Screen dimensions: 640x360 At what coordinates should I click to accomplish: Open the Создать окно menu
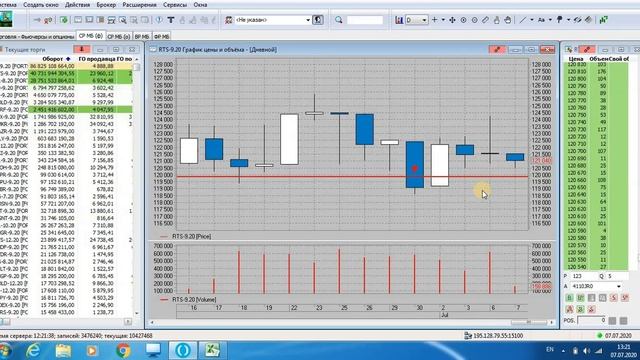point(41,5)
